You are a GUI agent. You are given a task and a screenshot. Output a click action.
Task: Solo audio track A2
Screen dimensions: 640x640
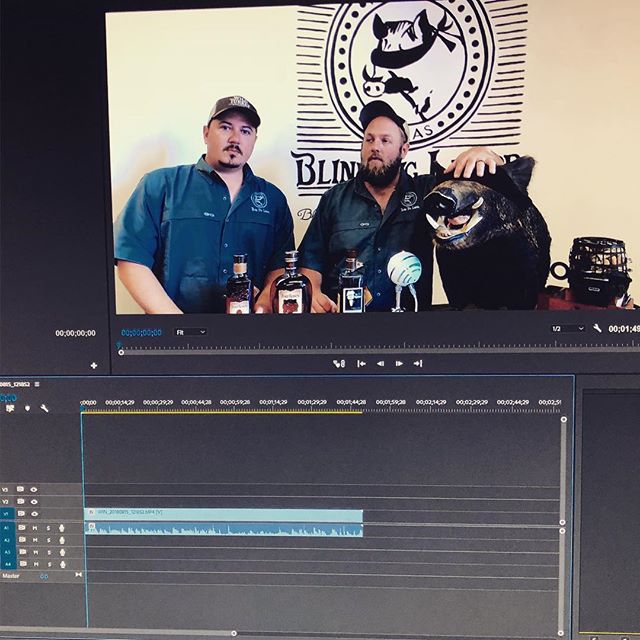pyautogui.click(x=49, y=540)
